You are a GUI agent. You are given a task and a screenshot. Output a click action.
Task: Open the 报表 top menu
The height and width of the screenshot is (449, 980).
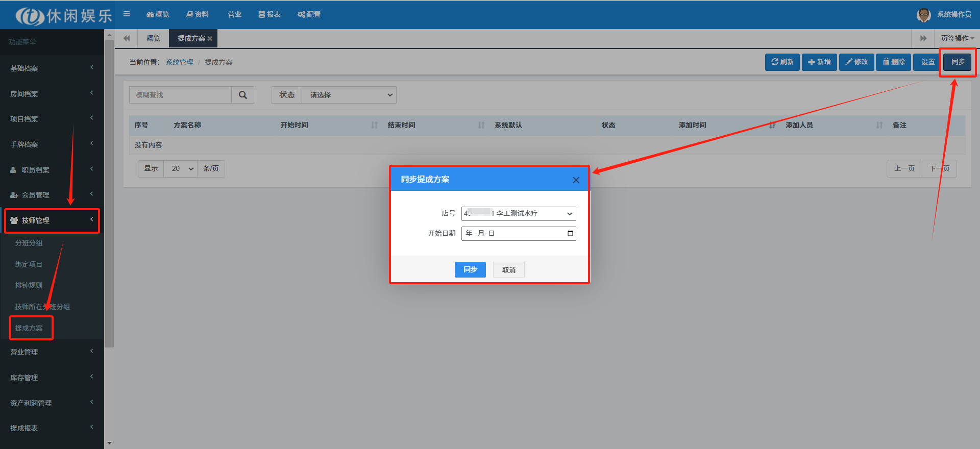[x=269, y=14]
